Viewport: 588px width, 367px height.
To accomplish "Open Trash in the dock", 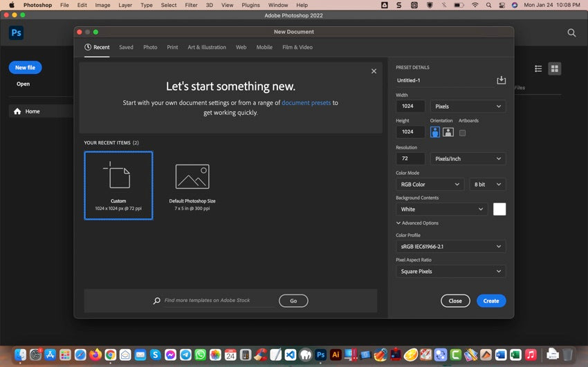I will point(567,355).
